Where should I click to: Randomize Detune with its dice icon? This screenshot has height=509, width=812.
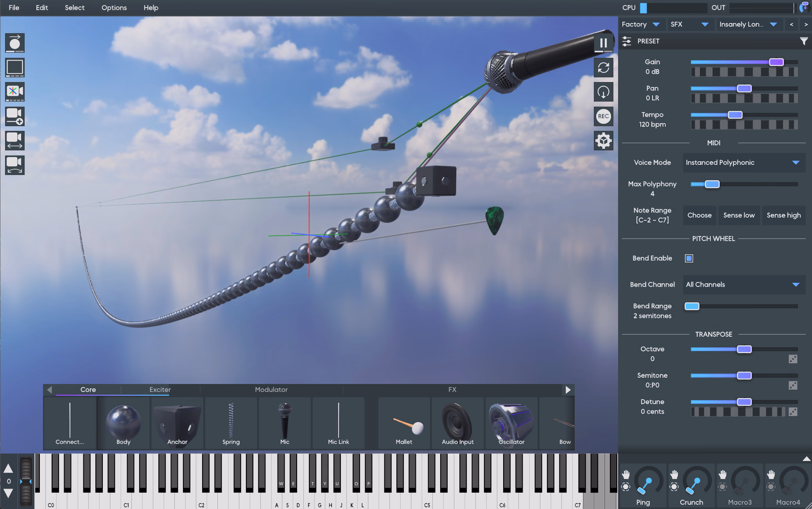(793, 412)
